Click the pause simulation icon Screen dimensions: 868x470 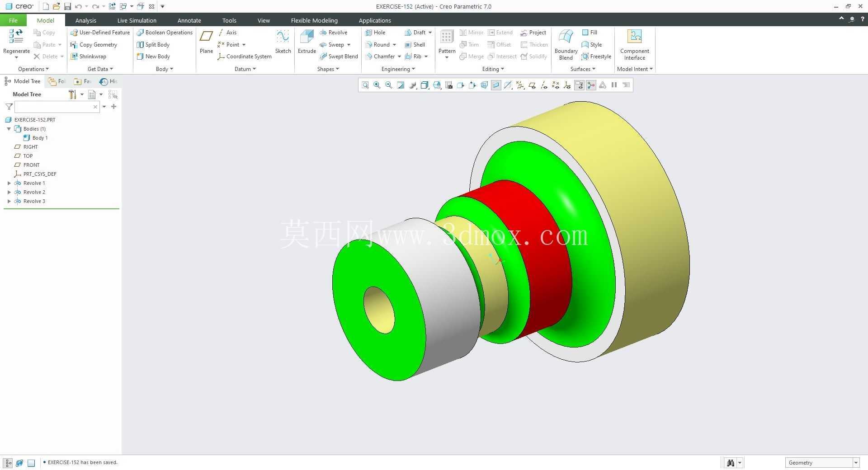click(614, 85)
